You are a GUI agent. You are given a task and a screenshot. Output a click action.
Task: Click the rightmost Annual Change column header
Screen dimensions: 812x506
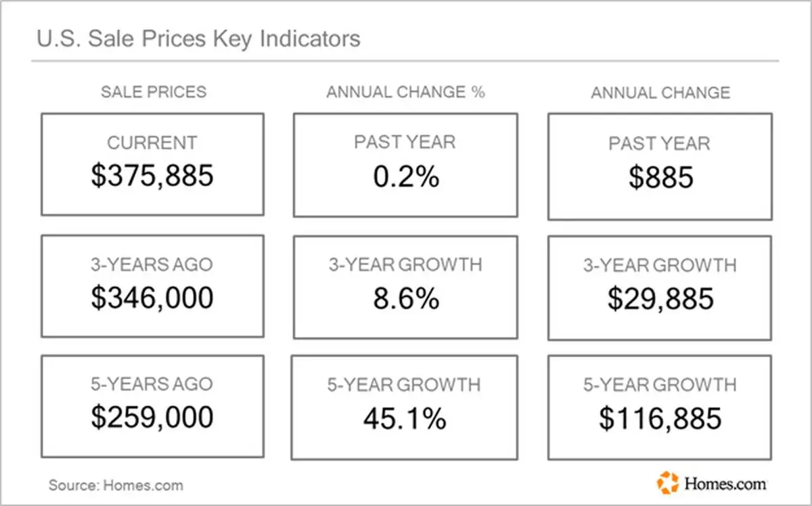[x=660, y=93]
